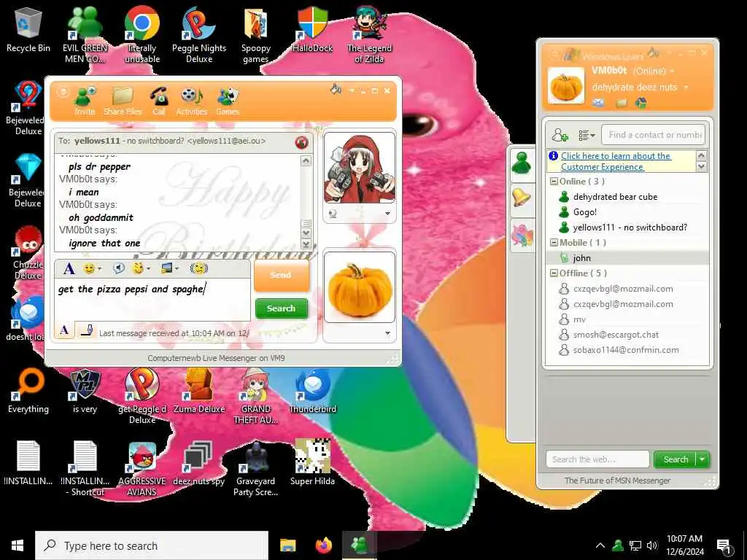Screen dimensions: 747x560
Task: Open the color scheme paintbrush in chat window
Action: coord(336,89)
